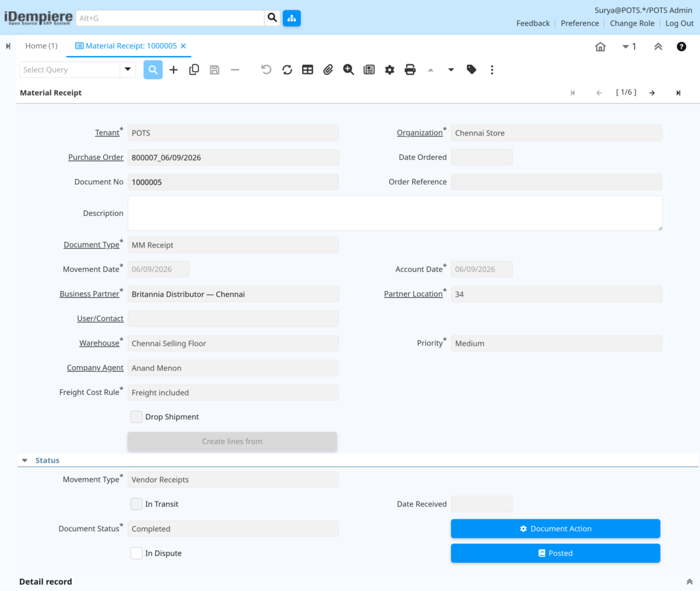Viewport: 700px width, 591px height.
Task: Go to detail record down triangle
Action: 451,70
